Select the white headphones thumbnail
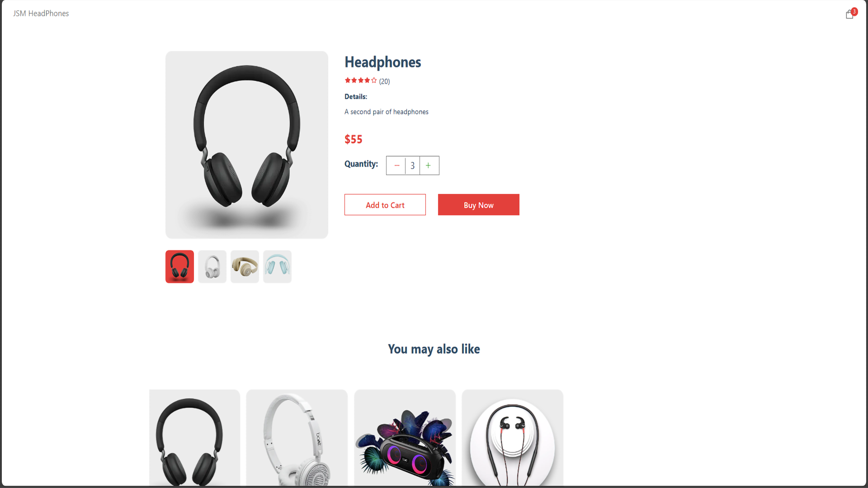Image resolution: width=868 pixels, height=488 pixels. click(212, 267)
